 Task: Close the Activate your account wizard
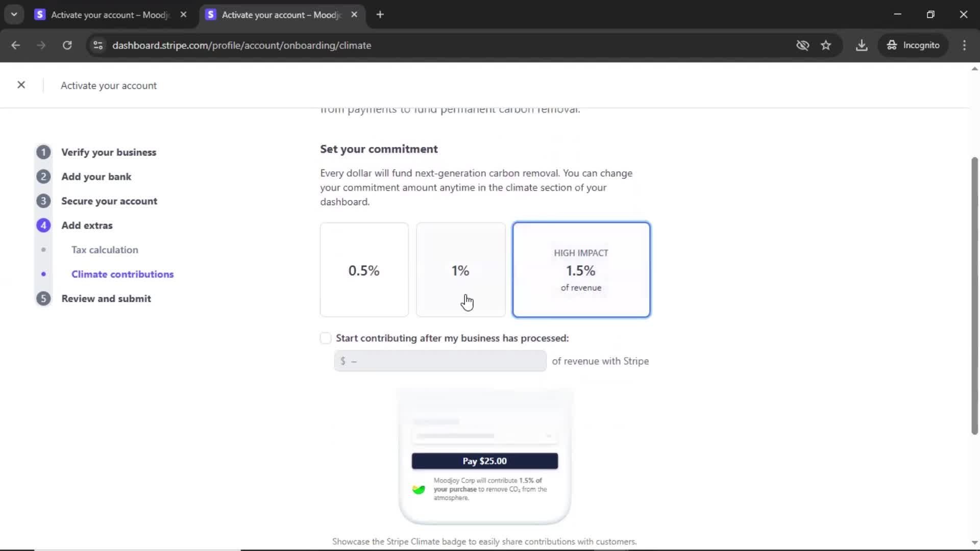[x=21, y=85]
